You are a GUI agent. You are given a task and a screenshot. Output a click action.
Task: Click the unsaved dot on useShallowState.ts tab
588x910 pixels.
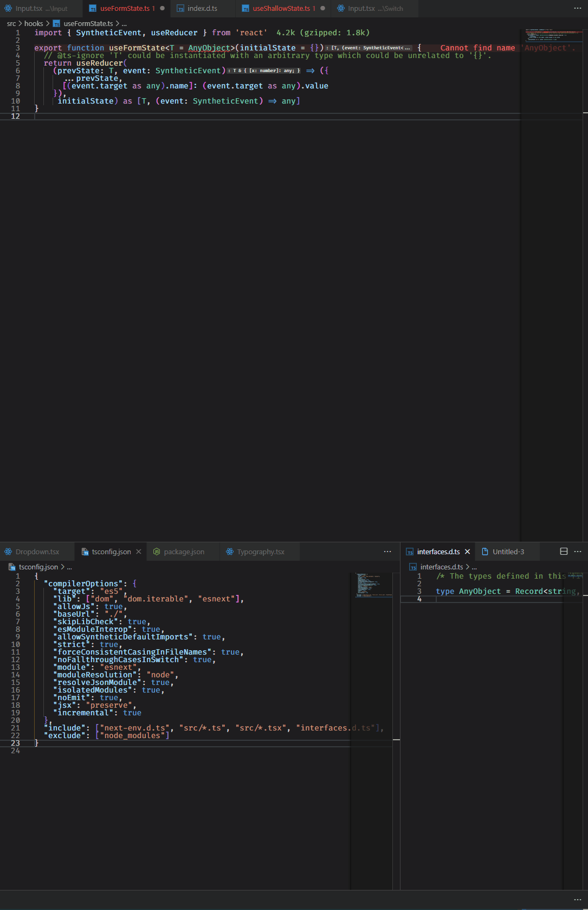tap(323, 9)
